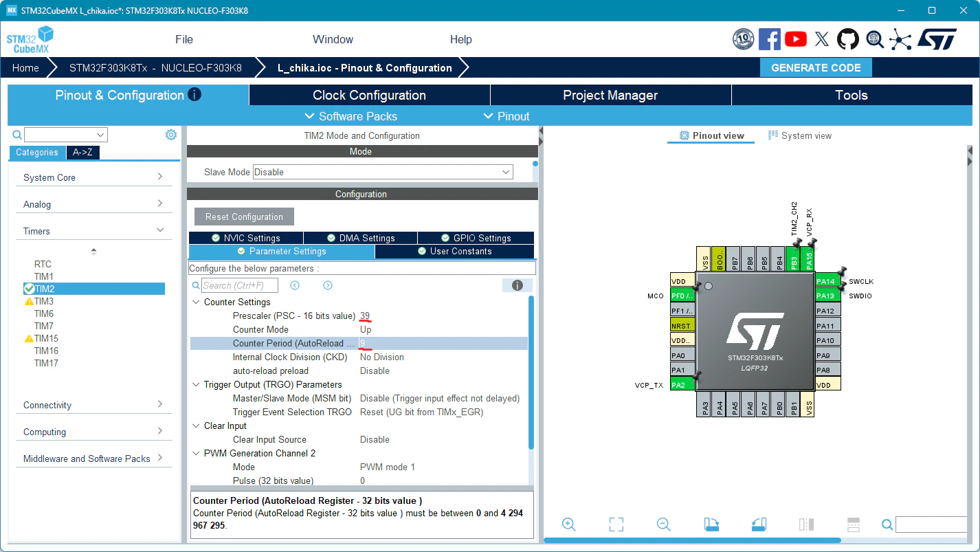
Task: Click the pinout view horizontal scrollbar
Action: (x=692, y=540)
